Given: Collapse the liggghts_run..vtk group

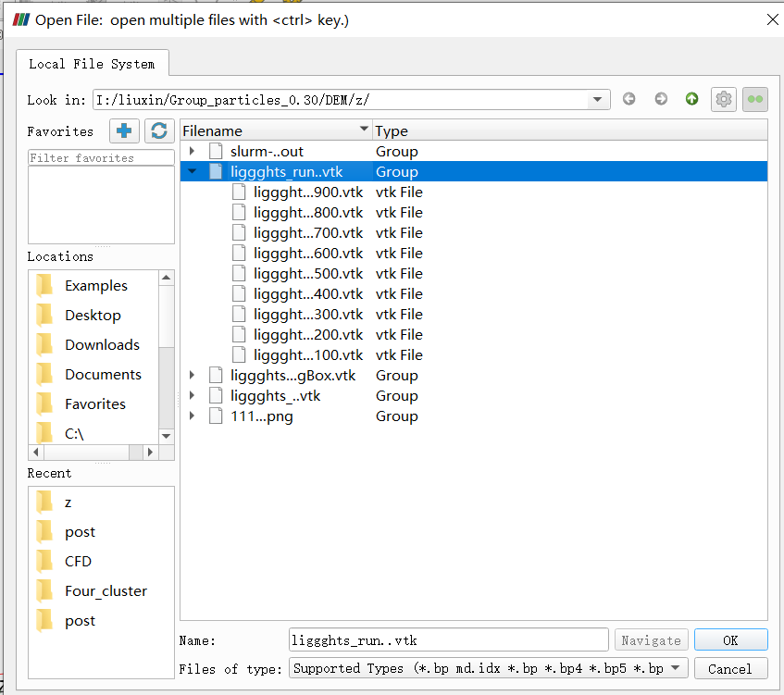Looking at the screenshot, I should (x=192, y=172).
